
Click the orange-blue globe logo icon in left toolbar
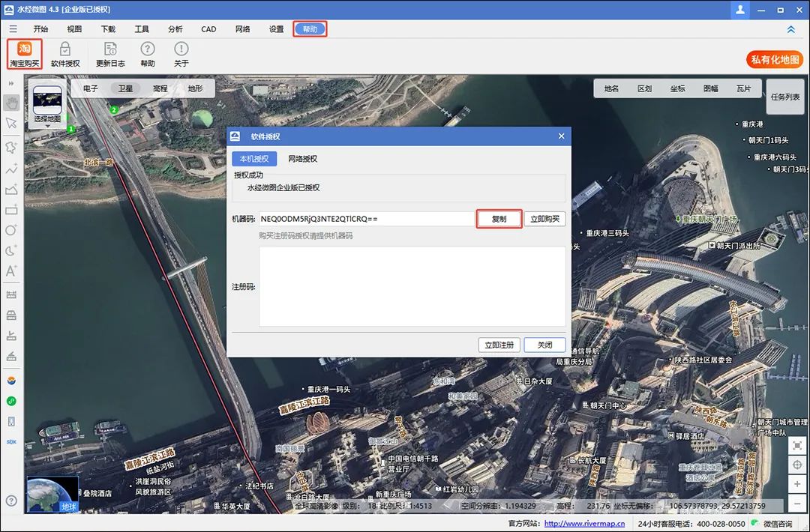point(11,381)
